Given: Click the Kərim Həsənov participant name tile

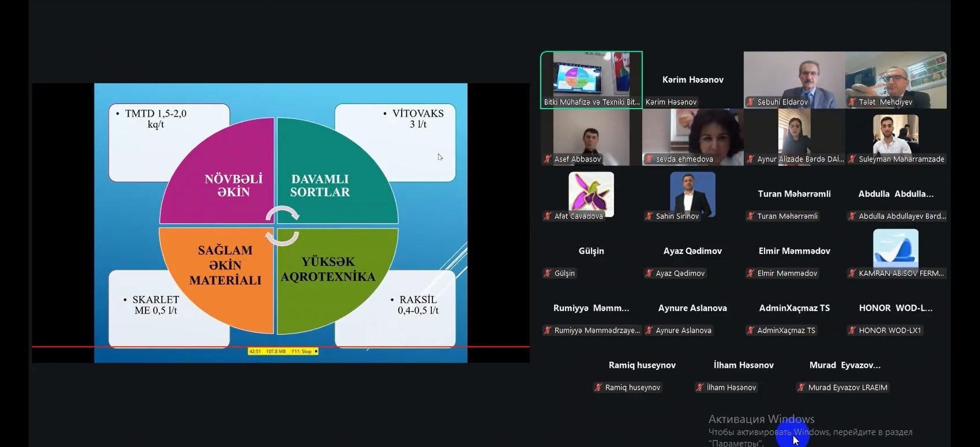Looking at the screenshot, I should [692, 80].
